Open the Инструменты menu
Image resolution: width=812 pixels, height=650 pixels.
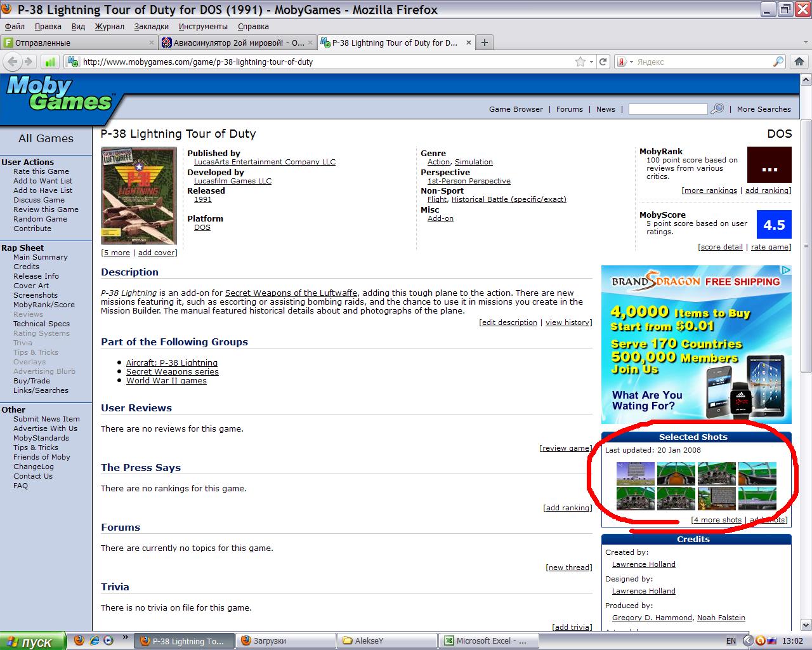point(203,27)
